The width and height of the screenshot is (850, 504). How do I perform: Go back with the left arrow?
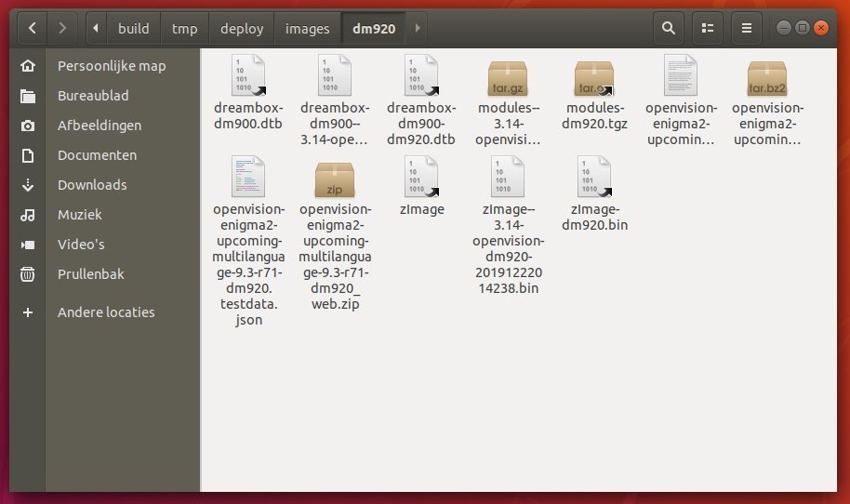(x=33, y=29)
